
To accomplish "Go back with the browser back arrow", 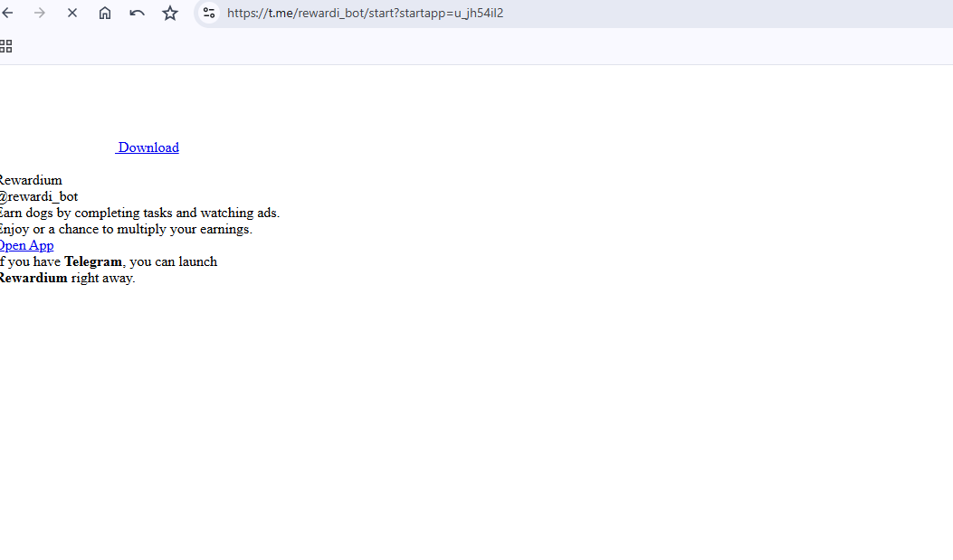I will click(7, 13).
